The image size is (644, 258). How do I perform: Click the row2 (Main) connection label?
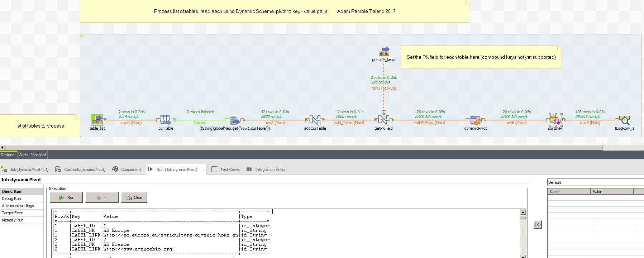(x=275, y=123)
